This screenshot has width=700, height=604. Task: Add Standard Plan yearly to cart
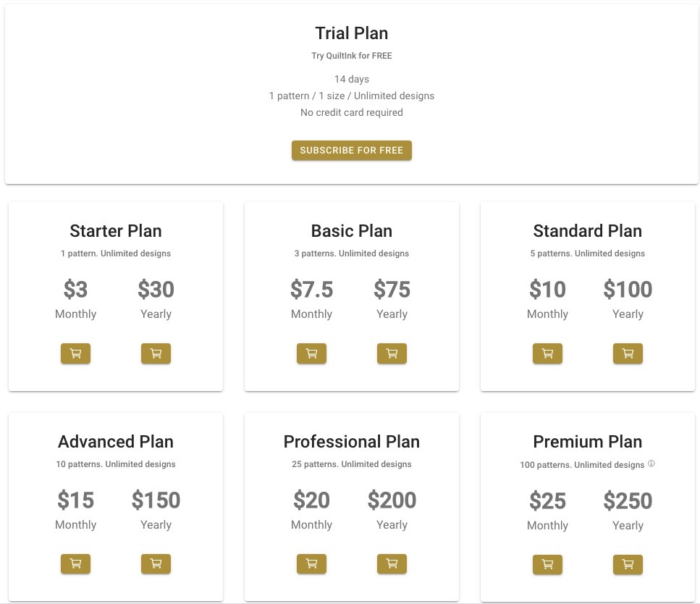point(628,353)
